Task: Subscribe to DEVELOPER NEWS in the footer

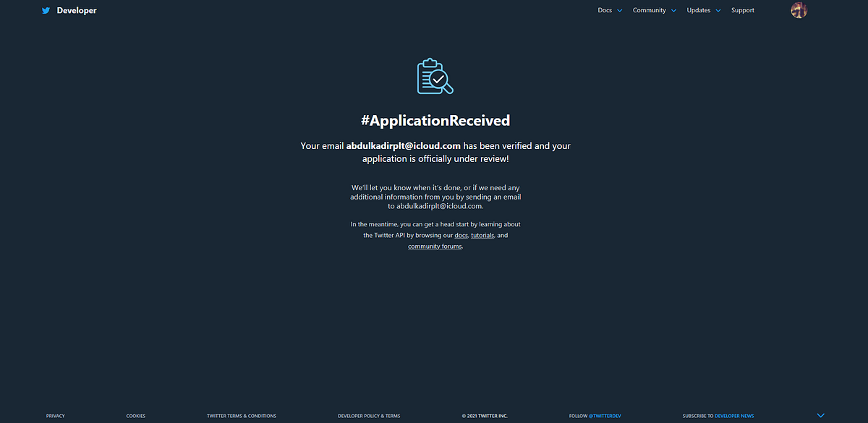Action: (x=734, y=416)
